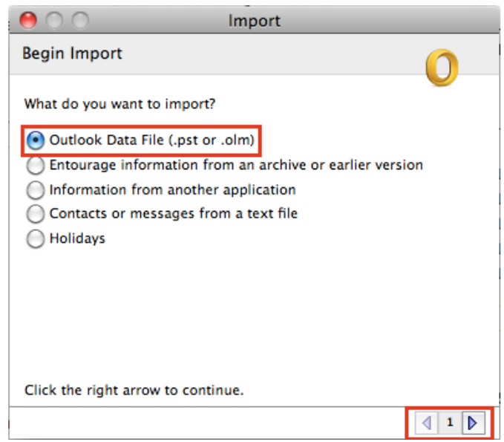Click the 'Contacts or messages from a text file' label
The height and width of the screenshot is (442, 504).
coord(173,214)
